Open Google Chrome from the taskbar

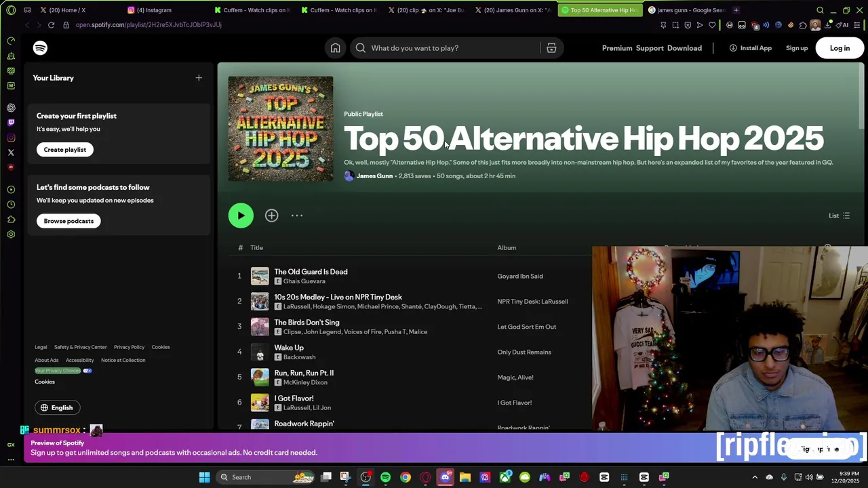tap(405, 477)
